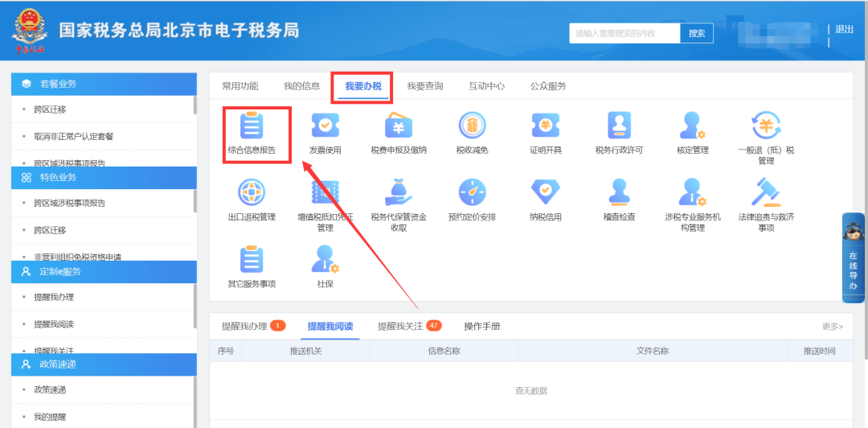Open the 税收减免 icon

pyautogui.click(x=473, y=126)
